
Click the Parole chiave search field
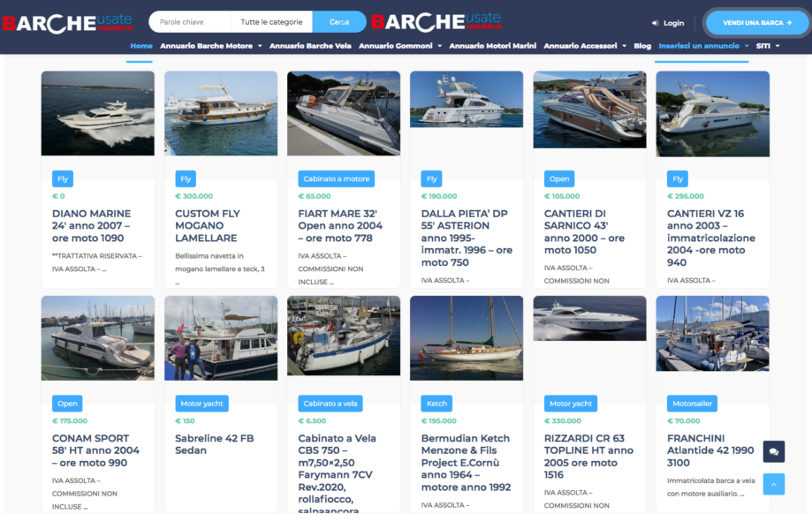pyautogui.click(x=189, y=22)
